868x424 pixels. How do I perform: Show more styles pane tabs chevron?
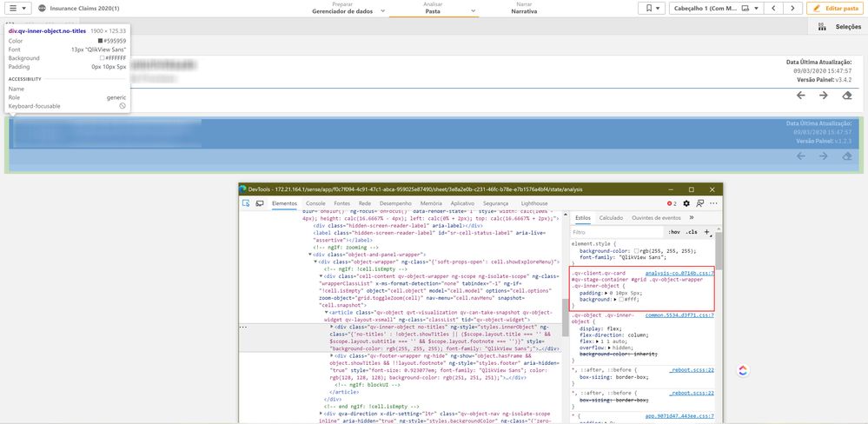(692, 218)
